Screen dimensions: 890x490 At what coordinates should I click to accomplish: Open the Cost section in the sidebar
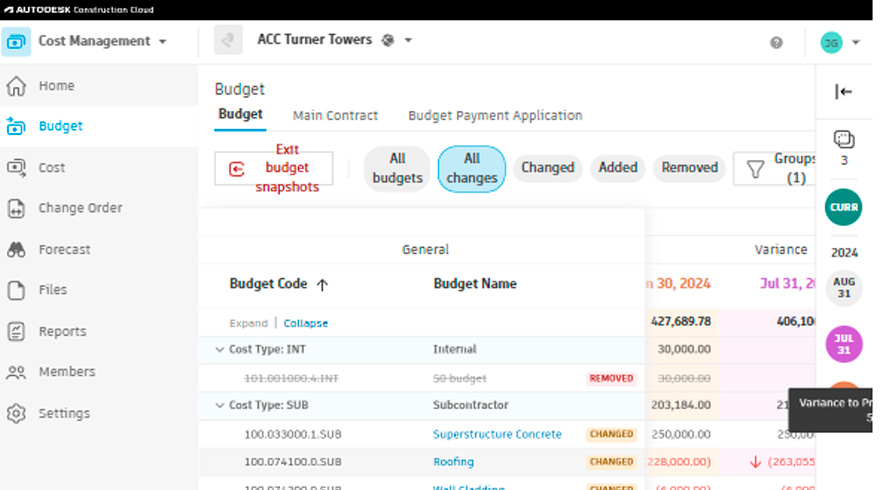(x=51, y=168)
